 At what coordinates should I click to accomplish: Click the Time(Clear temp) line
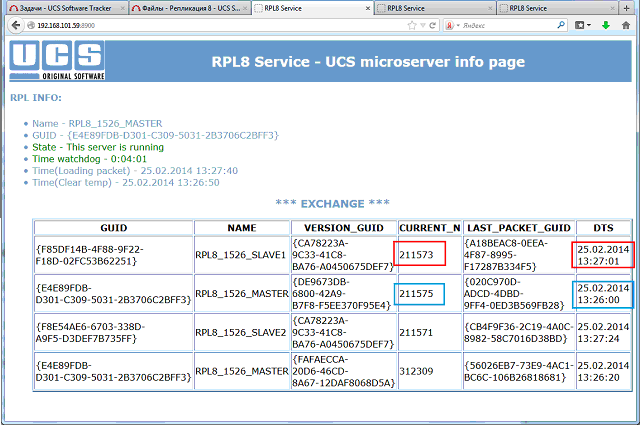[x=126, y=183]
